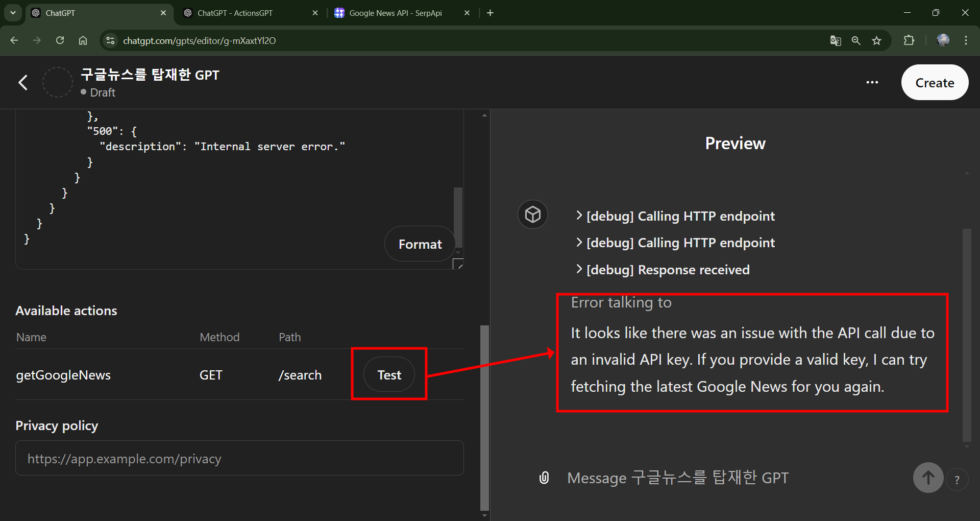The height and width of the screenshot is (521, 980).
Task: Click the Available actions heading
Action: [66, 311]
